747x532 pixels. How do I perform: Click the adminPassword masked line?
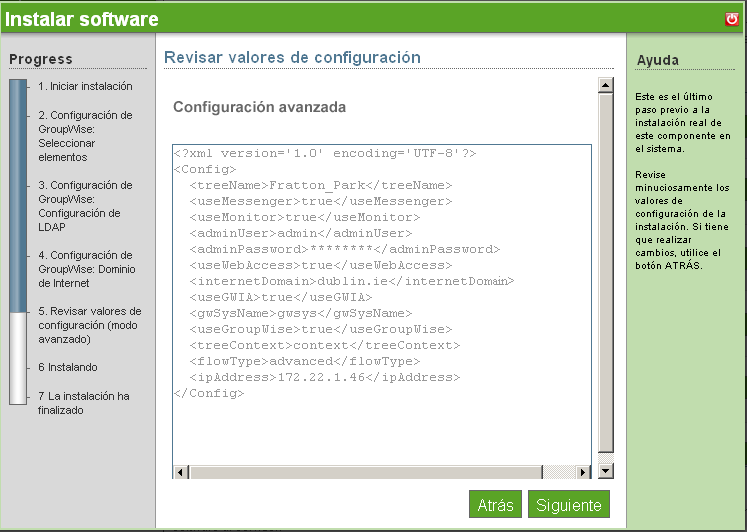[344, 249]
